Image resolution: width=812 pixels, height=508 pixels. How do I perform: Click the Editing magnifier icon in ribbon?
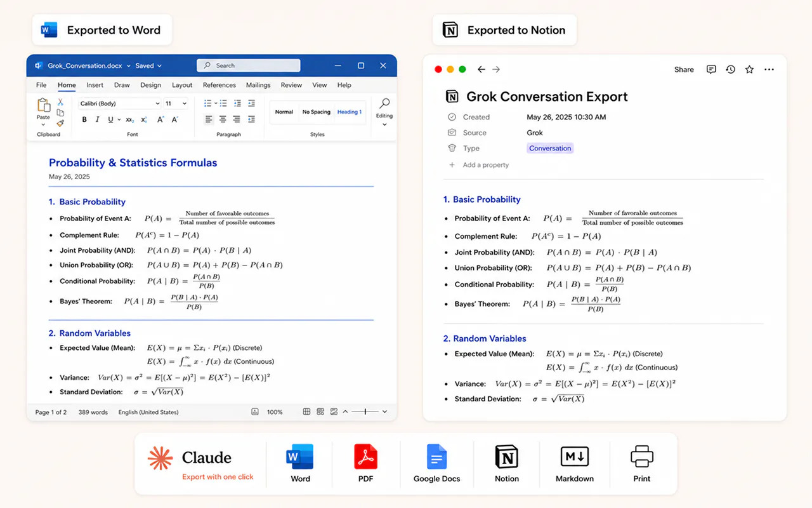(384, 103)
